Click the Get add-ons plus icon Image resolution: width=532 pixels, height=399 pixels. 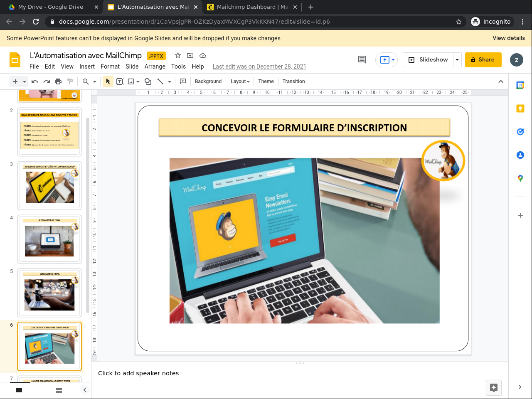pos(520,215)
